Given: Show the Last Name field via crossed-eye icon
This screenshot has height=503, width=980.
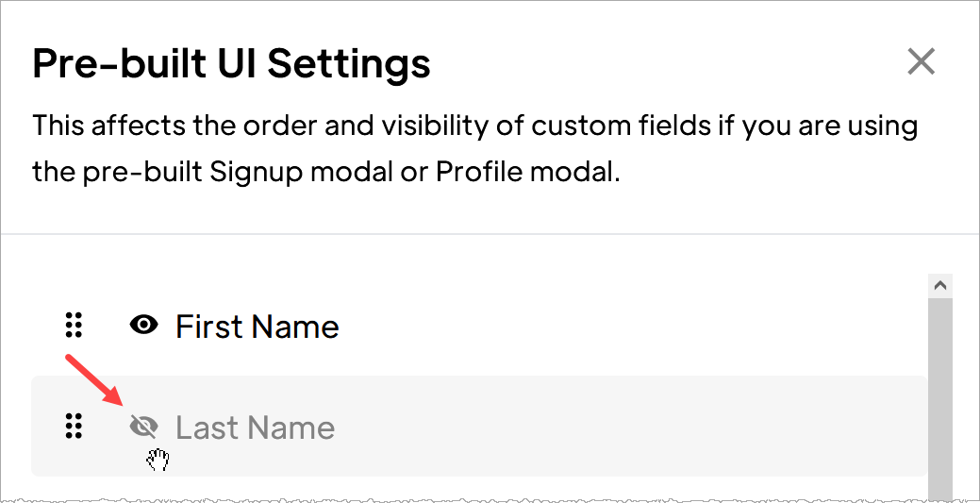Looking at the screenshot, I should [x=143, y=427].
